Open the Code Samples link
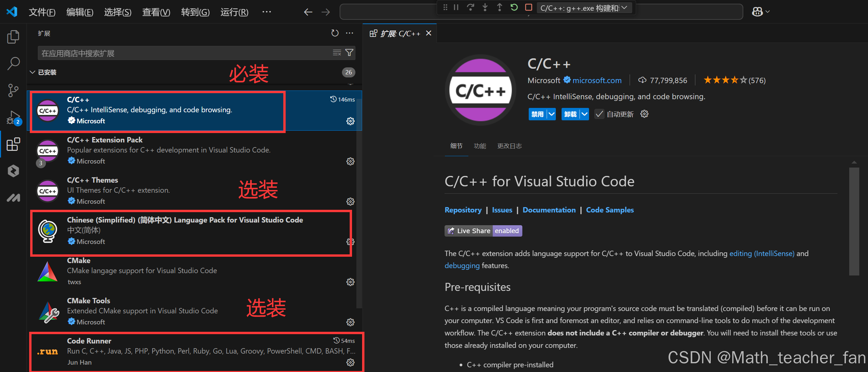 (610, 210)
